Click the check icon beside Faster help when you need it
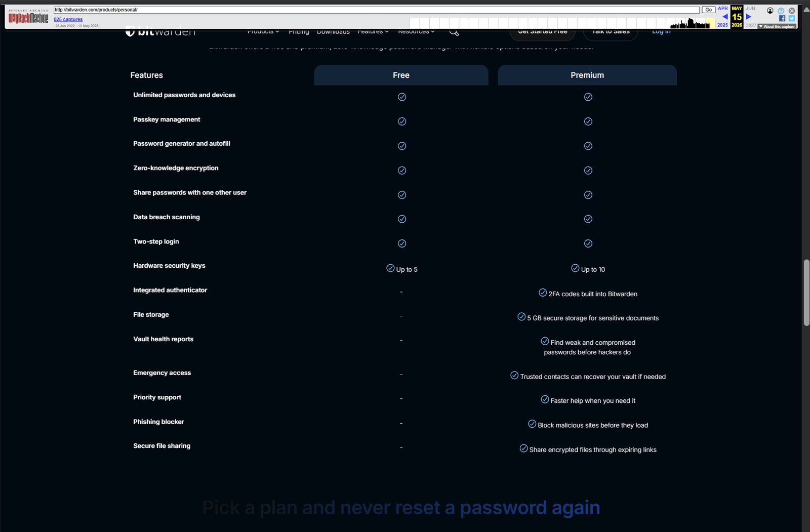The width and height of the screenshot is (810, 532). point(545,399)
